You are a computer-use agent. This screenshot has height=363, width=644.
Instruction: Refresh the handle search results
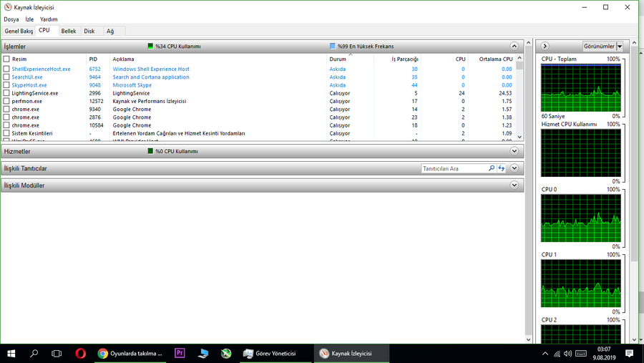[x=501, y=168]
